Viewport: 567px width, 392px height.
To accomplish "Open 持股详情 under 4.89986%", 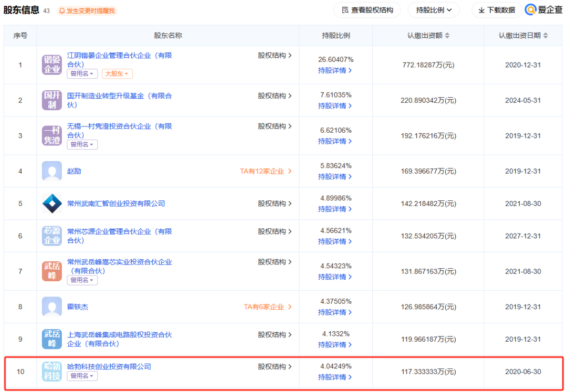I will 335,209.
